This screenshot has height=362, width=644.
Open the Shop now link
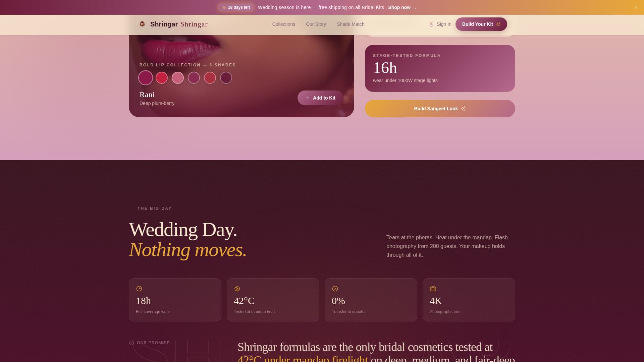click(402, 7)
